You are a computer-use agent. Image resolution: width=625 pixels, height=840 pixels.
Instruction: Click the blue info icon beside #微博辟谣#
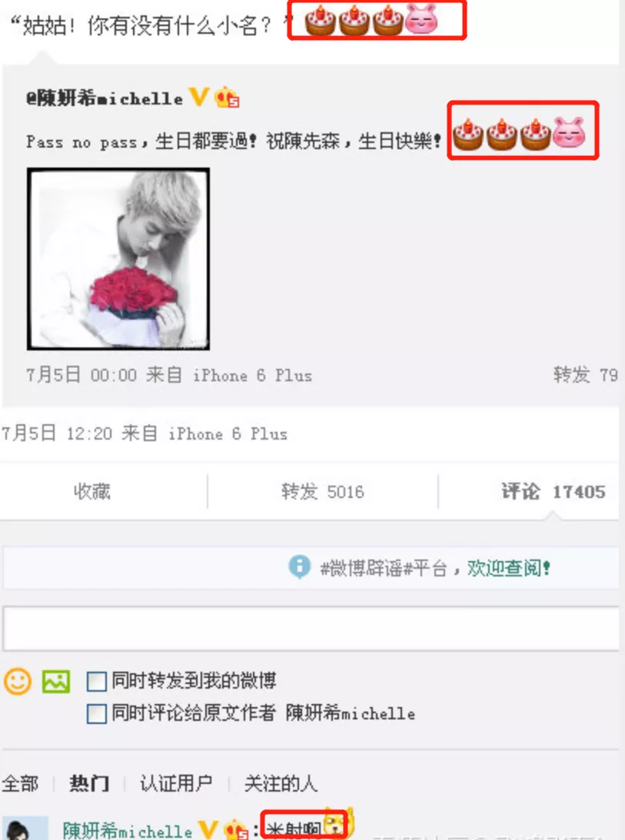299,566
